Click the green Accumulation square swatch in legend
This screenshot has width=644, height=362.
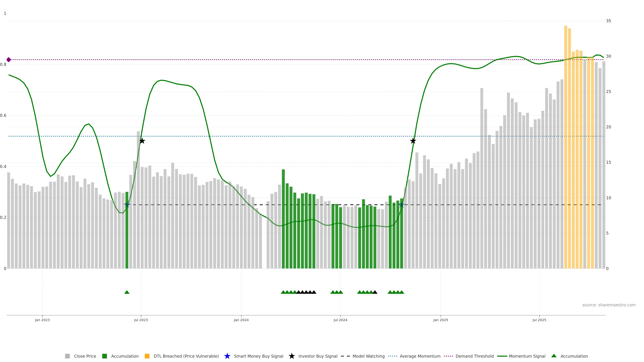[104, 356]
